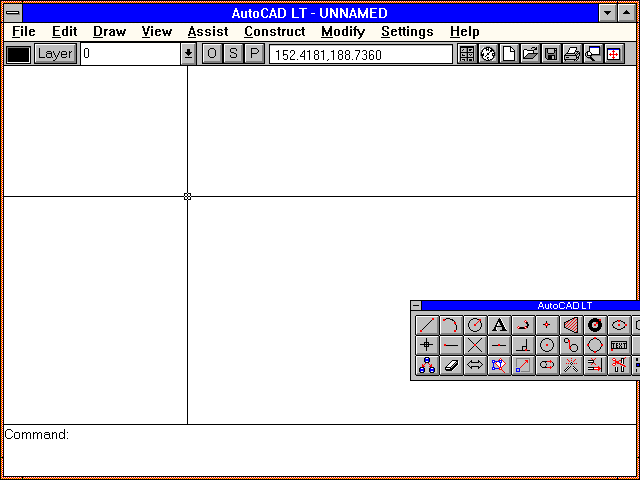The width and height of the screenshot is (640, 480).
Task: Click the compass-dial toolbar icon
Action: 488,54
